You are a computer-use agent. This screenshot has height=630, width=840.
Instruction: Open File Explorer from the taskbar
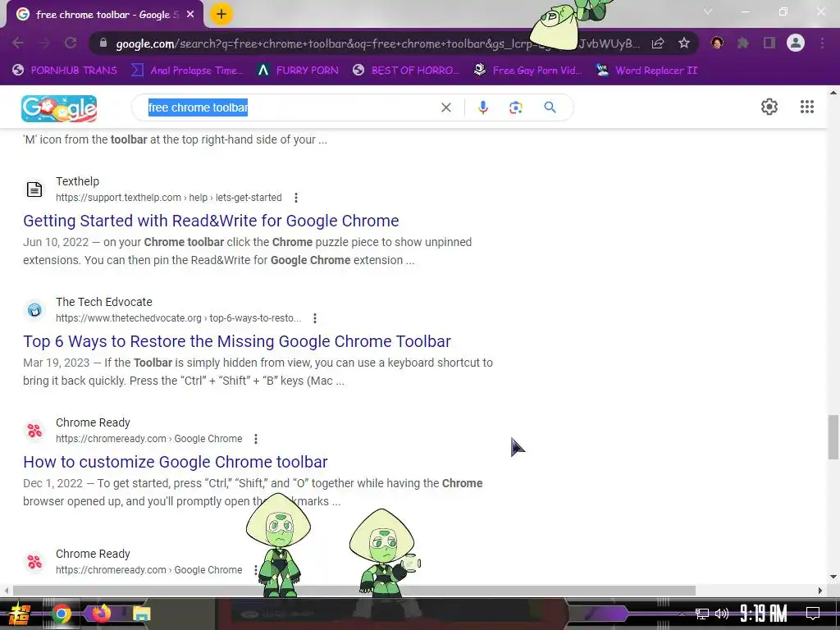click(x=141, y=614)
